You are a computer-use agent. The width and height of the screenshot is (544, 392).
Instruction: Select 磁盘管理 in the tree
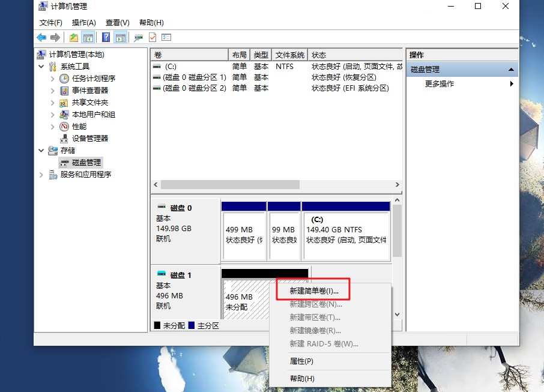click(86, 162)
